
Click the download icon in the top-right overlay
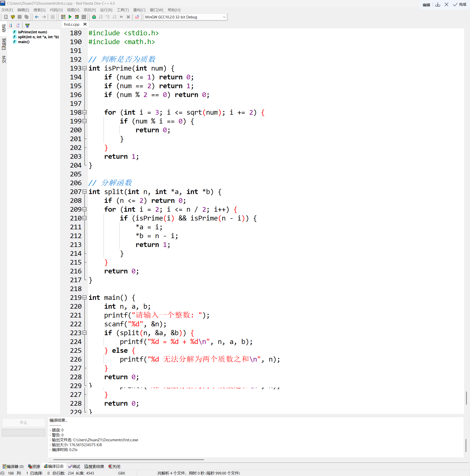[438, 4]
